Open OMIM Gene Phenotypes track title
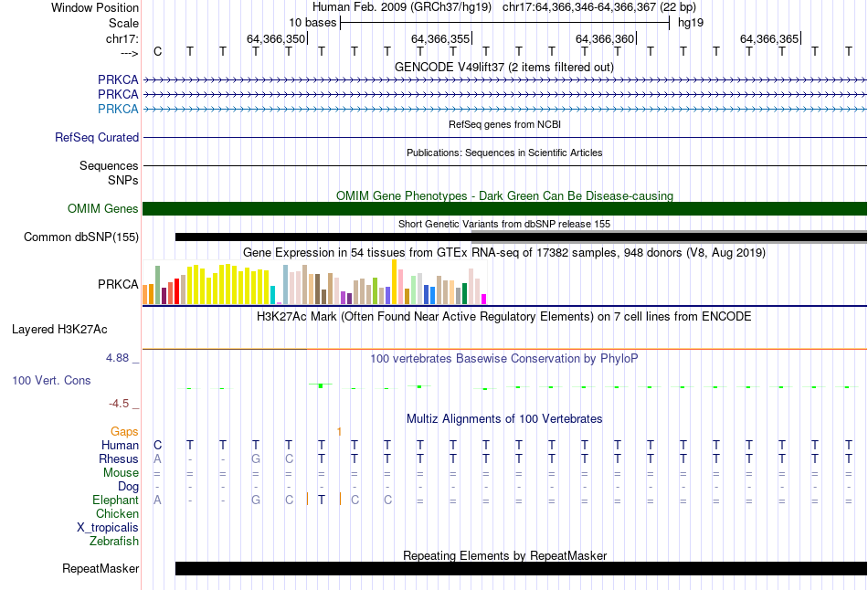The width and height of the screenshot is (868, 590). (504, 196)
